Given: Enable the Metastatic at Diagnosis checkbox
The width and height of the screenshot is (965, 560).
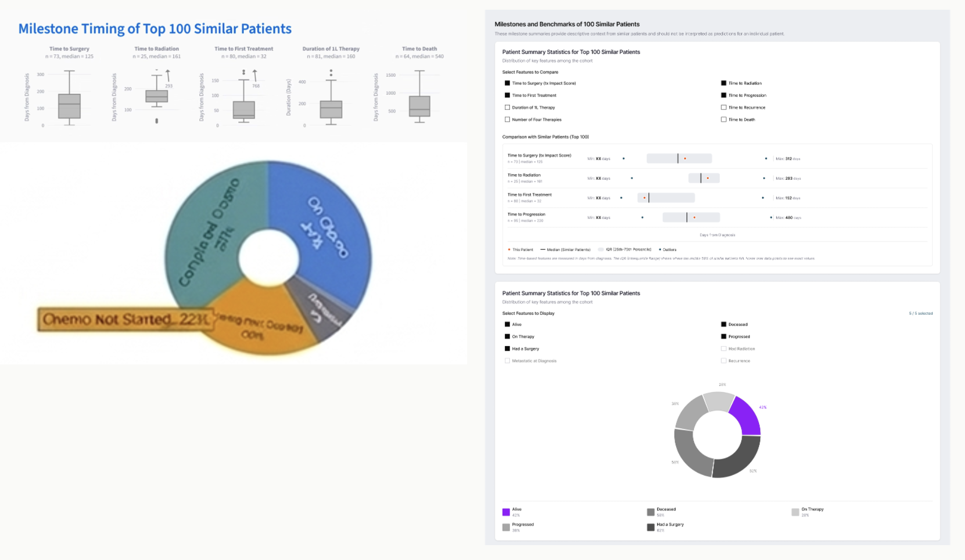Looking at the screenshot, I should pos(507,361).
